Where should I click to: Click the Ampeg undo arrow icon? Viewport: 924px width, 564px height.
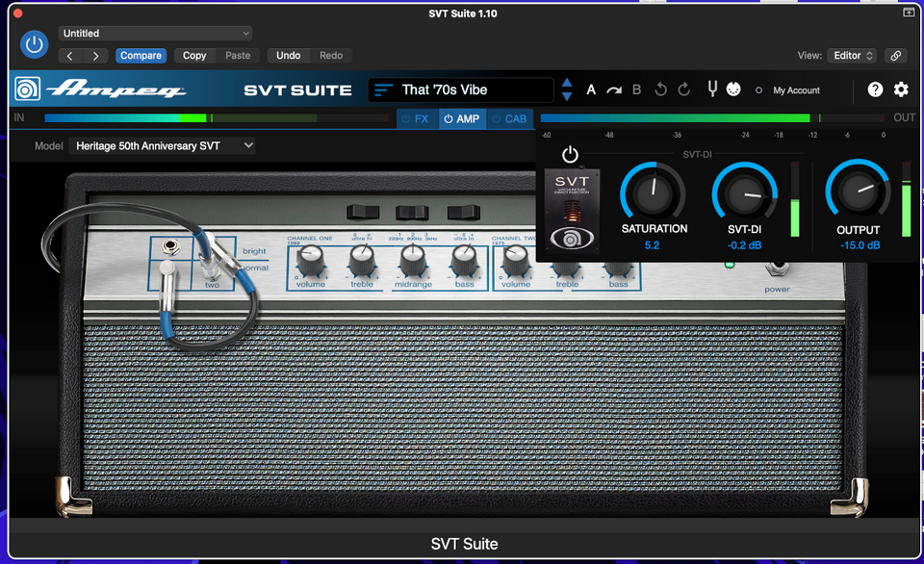coord(660,90)
